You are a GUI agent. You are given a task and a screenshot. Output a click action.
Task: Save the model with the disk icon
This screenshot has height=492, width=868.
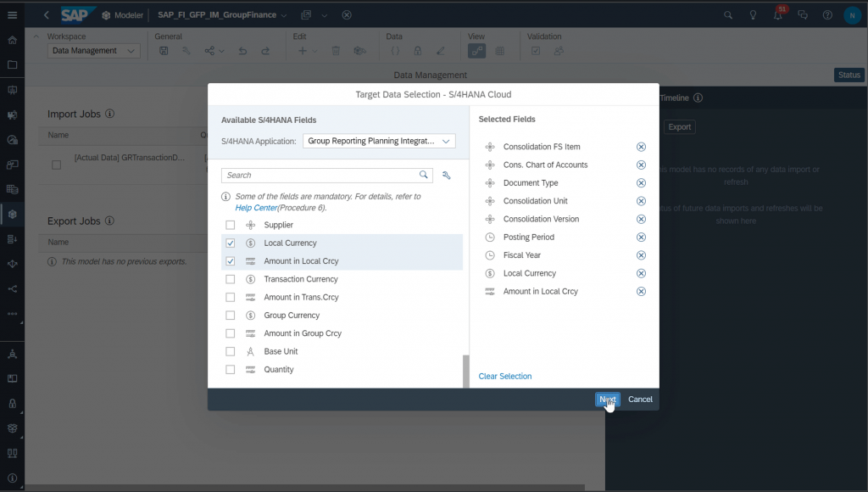pyautogui.click(x=164, y=51)
